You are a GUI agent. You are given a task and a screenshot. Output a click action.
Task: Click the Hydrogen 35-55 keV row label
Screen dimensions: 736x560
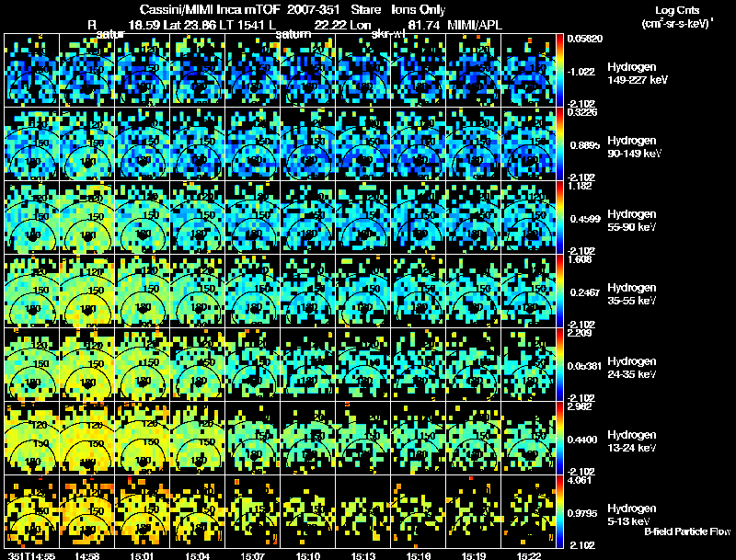[632, 294]
